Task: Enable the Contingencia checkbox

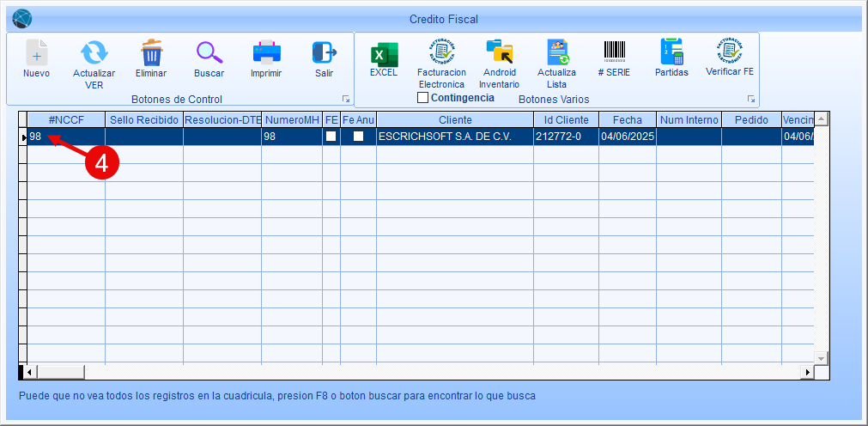Action: click(422, 98)
